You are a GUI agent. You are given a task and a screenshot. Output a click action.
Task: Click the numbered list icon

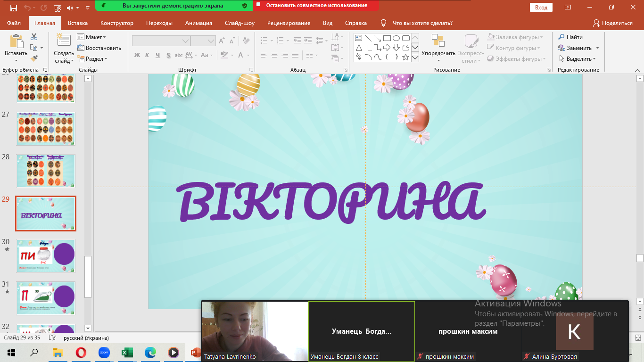281,41
